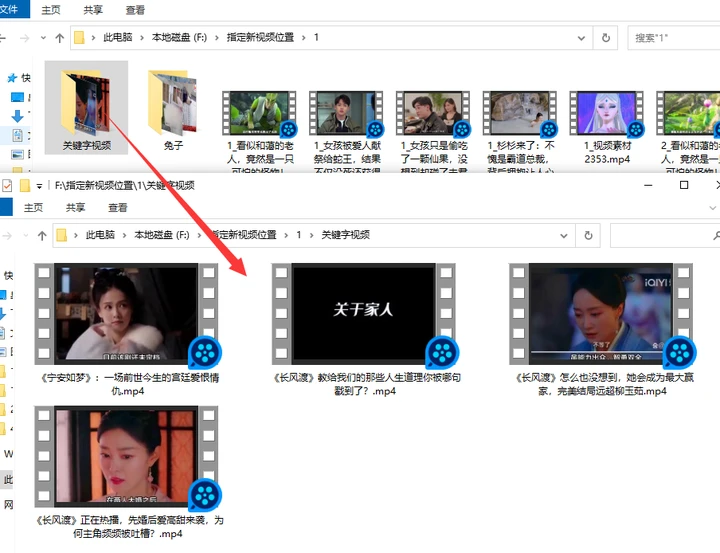Expand ribbon chevron in front window
The height and width of the screenshot is (553, 720).
coord(713,208)
